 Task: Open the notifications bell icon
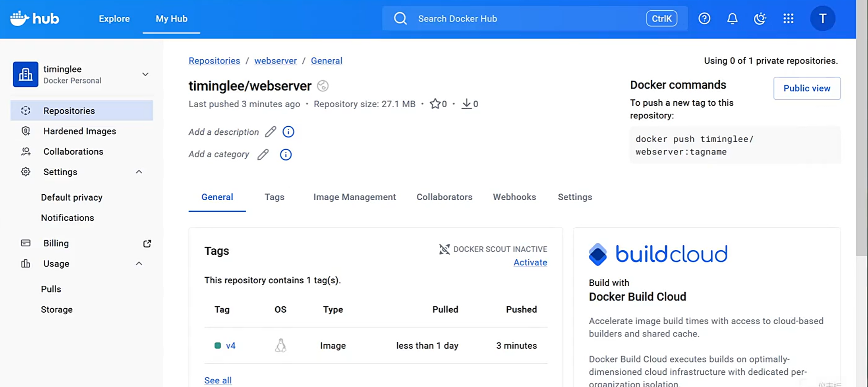coord(732,18)
